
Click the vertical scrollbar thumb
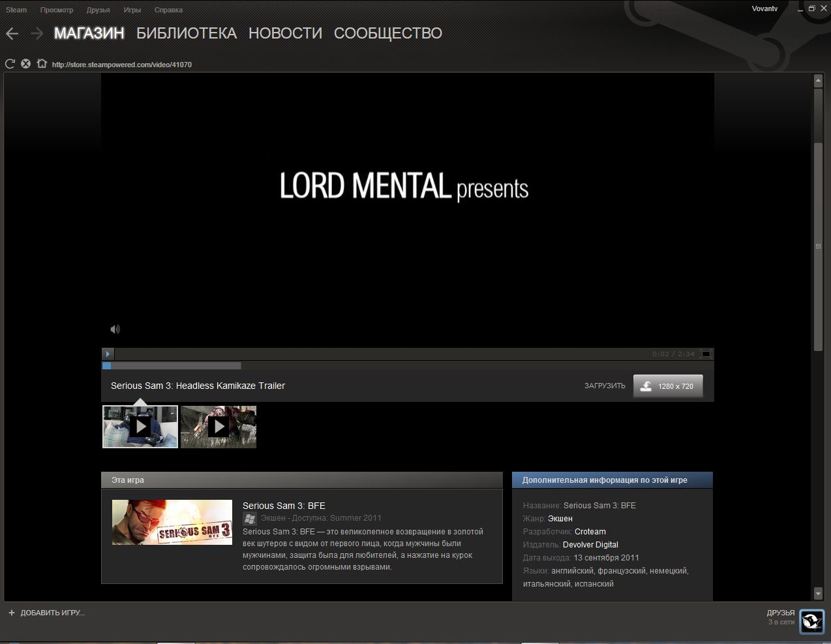tap(818, 247)
